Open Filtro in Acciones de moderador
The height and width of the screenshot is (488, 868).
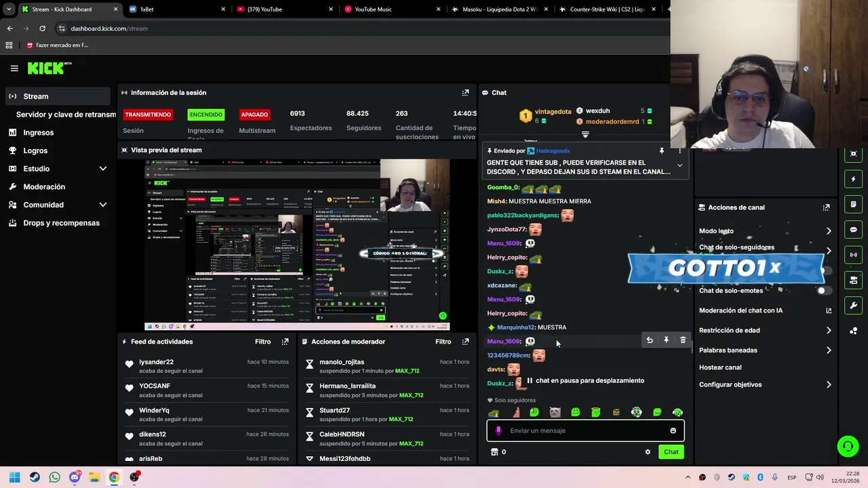click(x=443, y=342)
